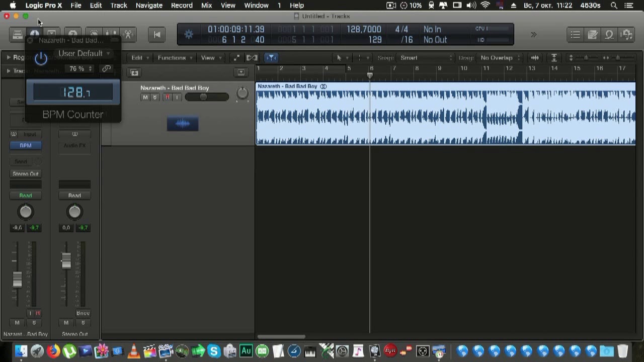Record-enable the Nazareth track header
644x362 pixels.
point(167,98)
